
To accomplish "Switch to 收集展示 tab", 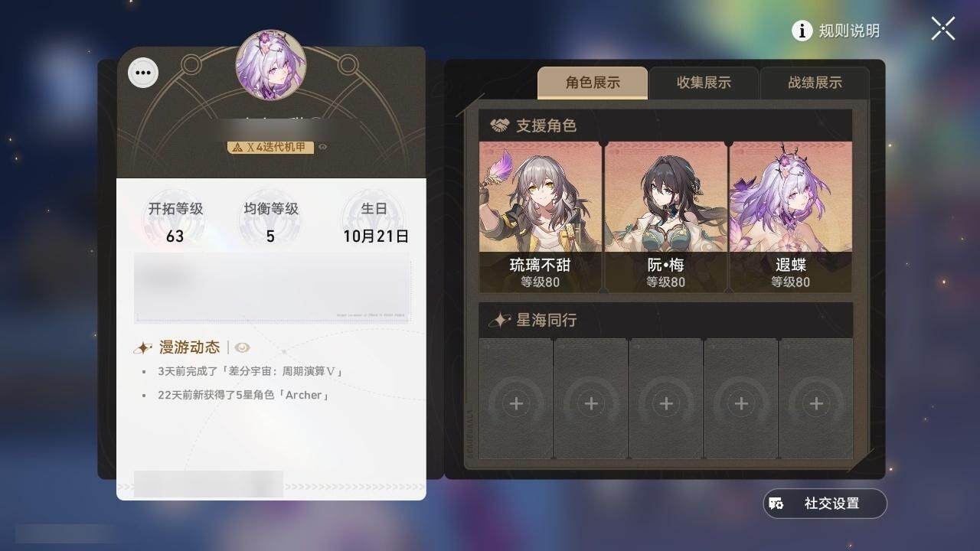I will tap(704, 83).
